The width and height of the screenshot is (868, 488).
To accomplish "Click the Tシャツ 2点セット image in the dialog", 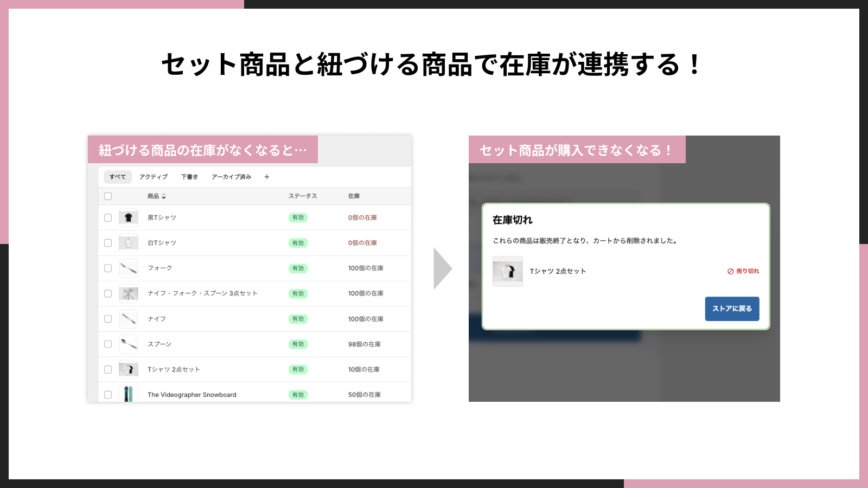I will pyautogui.click(x=507, y=271).
